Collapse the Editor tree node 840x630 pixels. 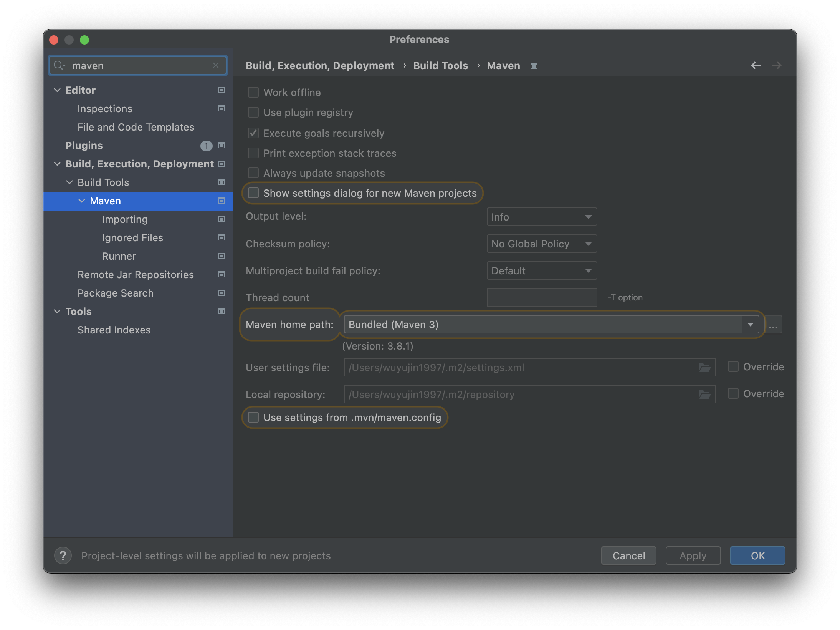[x=57, y=90]
